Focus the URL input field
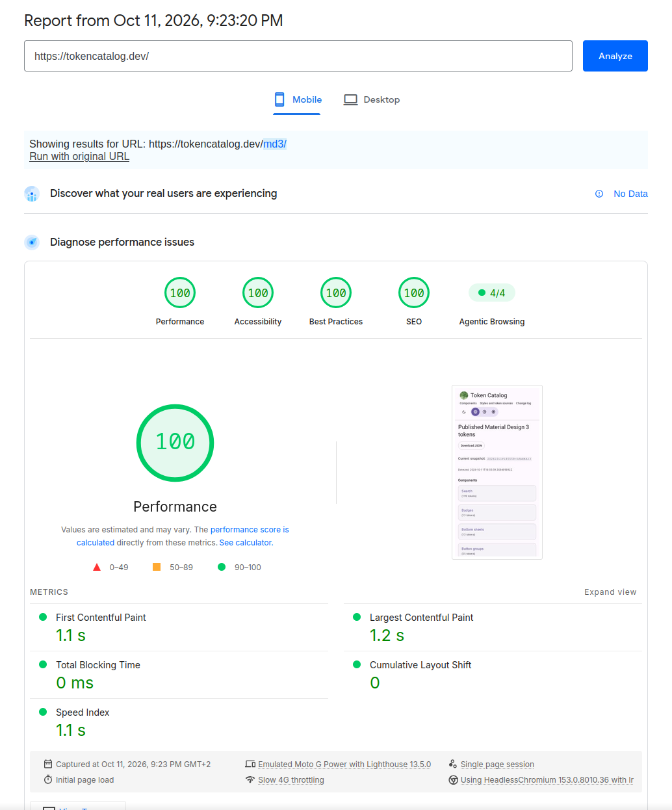This screenshot has height=810, width=672. click(x=298, y=56)
